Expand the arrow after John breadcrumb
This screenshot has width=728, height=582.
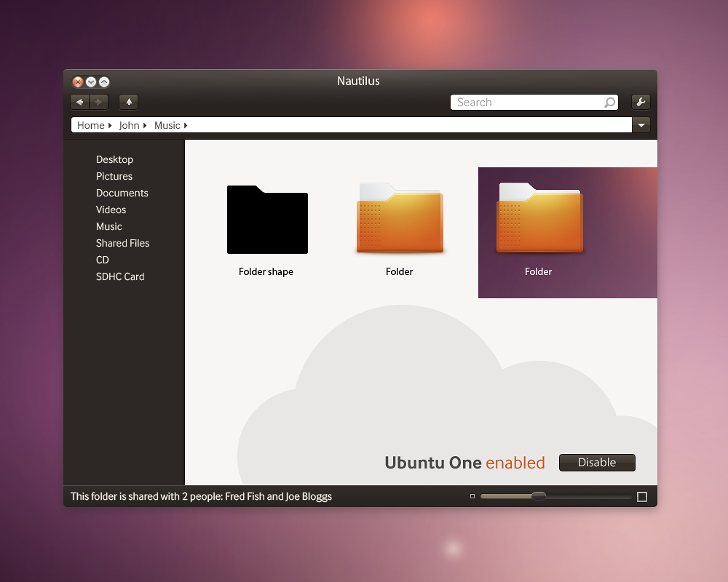(145, 125)
